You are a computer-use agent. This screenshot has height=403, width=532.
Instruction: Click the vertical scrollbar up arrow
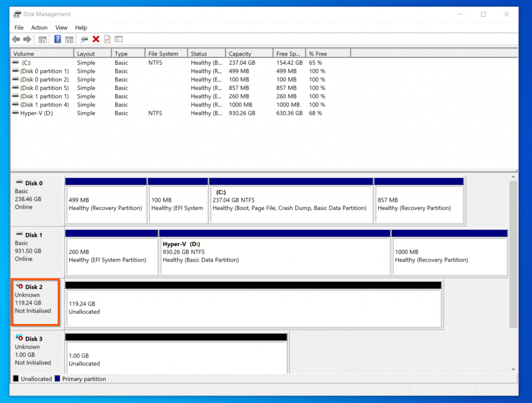[513, 176]
